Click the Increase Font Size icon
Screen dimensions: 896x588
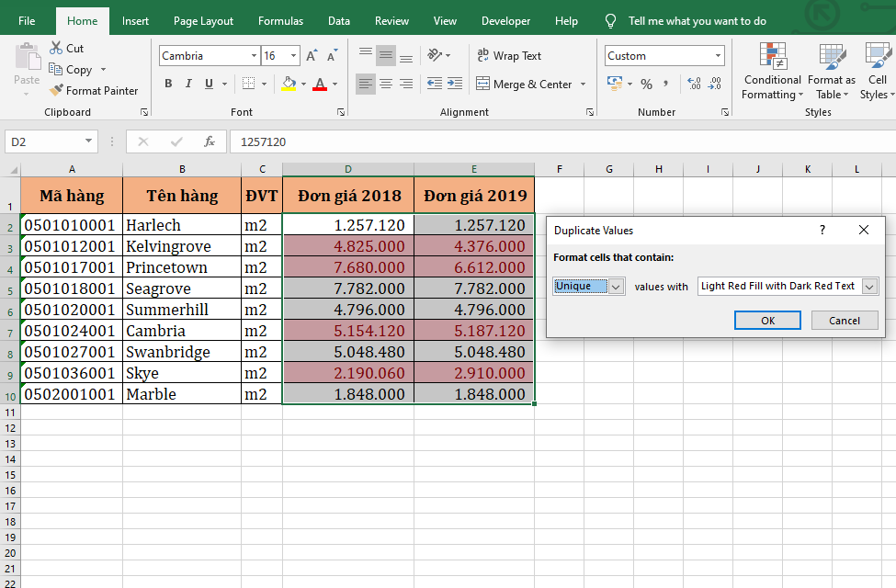pos(312,56)
